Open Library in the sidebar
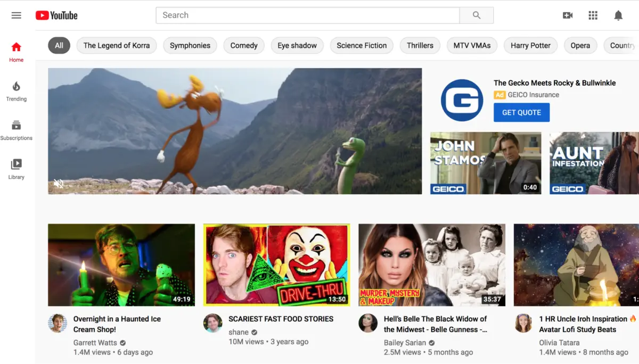The image size is (639, 364). coord(17,169)
